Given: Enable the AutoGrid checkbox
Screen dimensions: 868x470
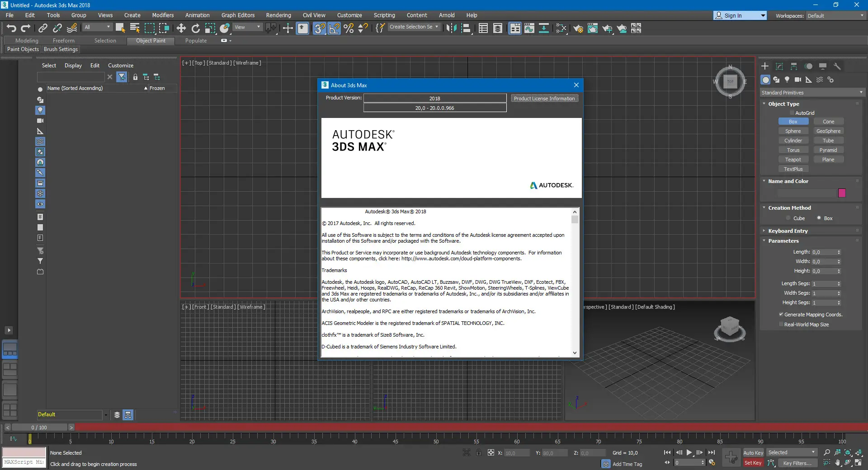Looking at the screenshot, I should pyautogui.click(x=792, y=113).
